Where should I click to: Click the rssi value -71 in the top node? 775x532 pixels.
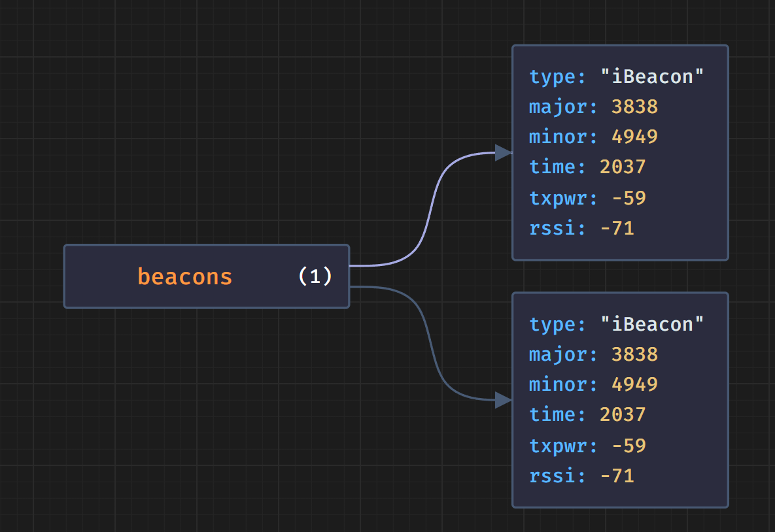click(x=617, y=228)
